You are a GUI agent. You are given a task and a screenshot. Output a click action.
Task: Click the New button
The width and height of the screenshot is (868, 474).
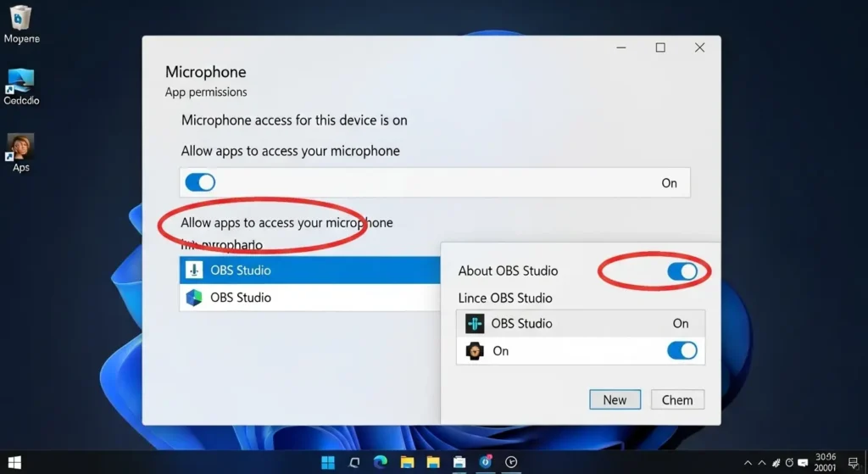tap(615, 399)
